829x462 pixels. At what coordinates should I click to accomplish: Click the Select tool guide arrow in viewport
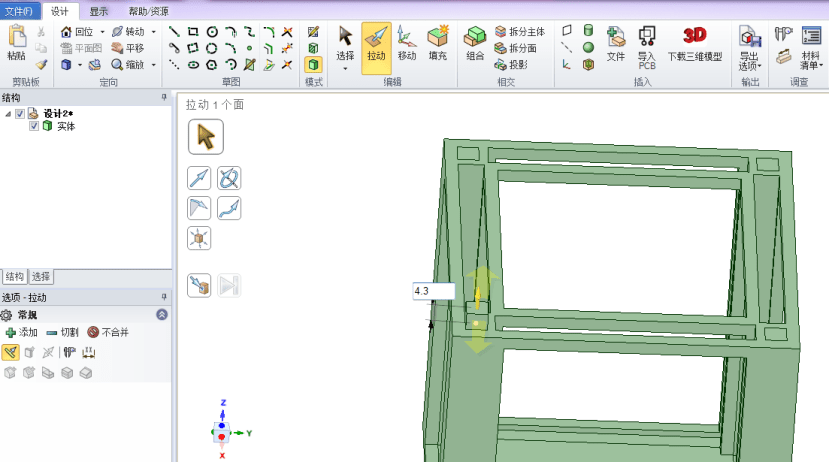coord(206,137)
